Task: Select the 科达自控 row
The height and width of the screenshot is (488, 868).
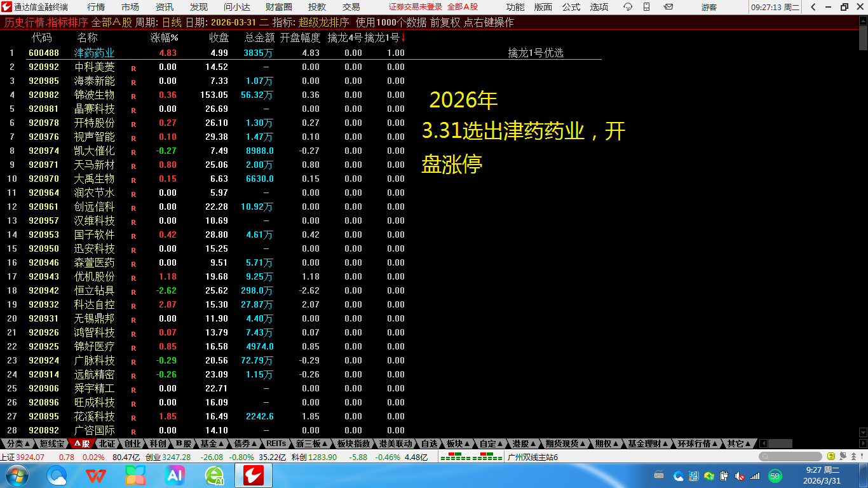Action: 205,304
